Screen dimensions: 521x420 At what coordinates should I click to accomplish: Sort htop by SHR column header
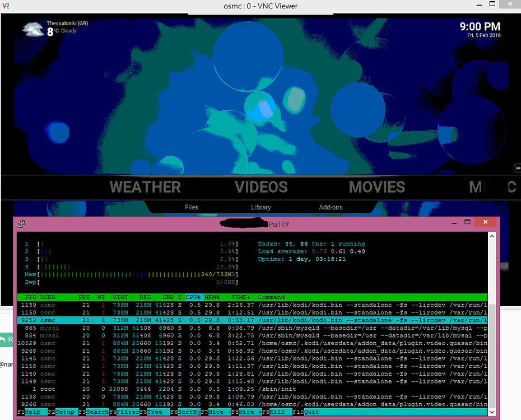pyautogui.click(x=168, y=297)
